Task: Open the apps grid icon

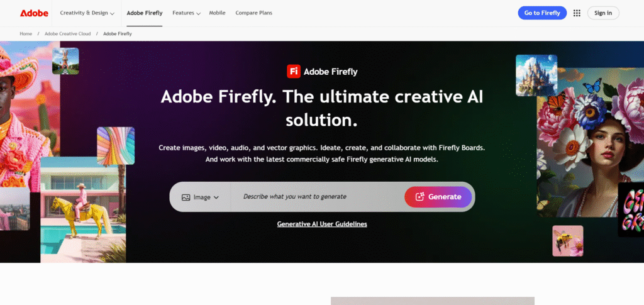Action: (577, 13)
